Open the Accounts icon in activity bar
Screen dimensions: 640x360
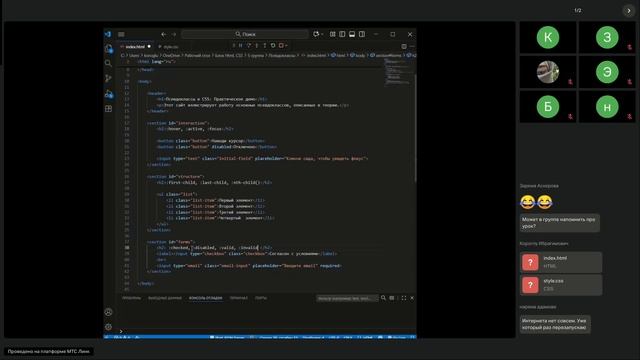click(108, 312)
